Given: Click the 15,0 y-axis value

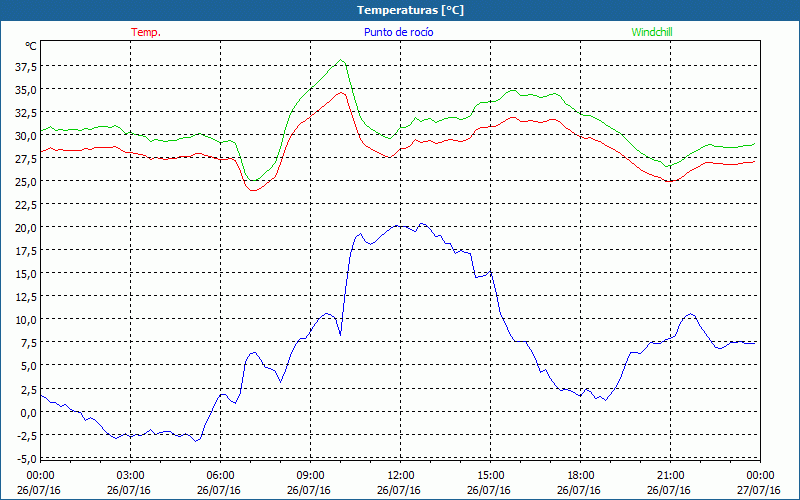Looking at the screenshot, I should tap(27, 274).
